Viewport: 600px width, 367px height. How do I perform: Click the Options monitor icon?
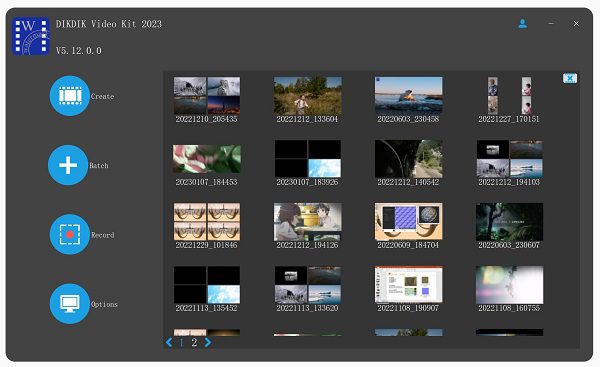click(70, 303)
